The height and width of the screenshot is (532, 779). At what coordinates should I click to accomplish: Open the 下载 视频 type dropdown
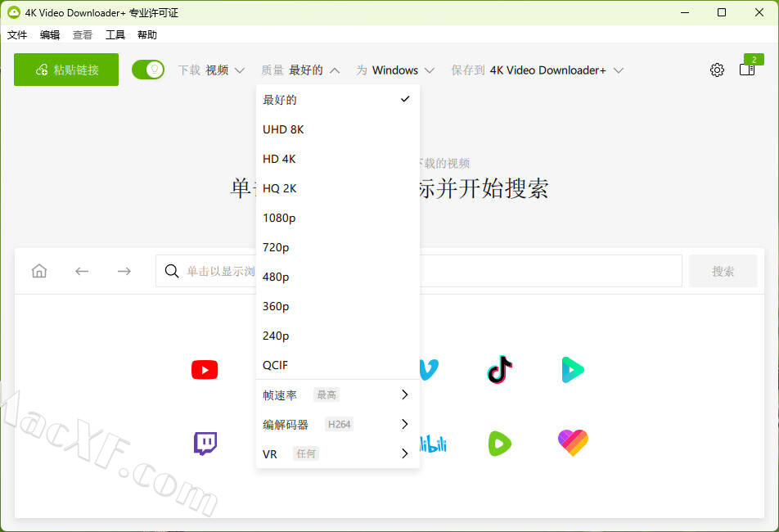click(x=212, y=70)
